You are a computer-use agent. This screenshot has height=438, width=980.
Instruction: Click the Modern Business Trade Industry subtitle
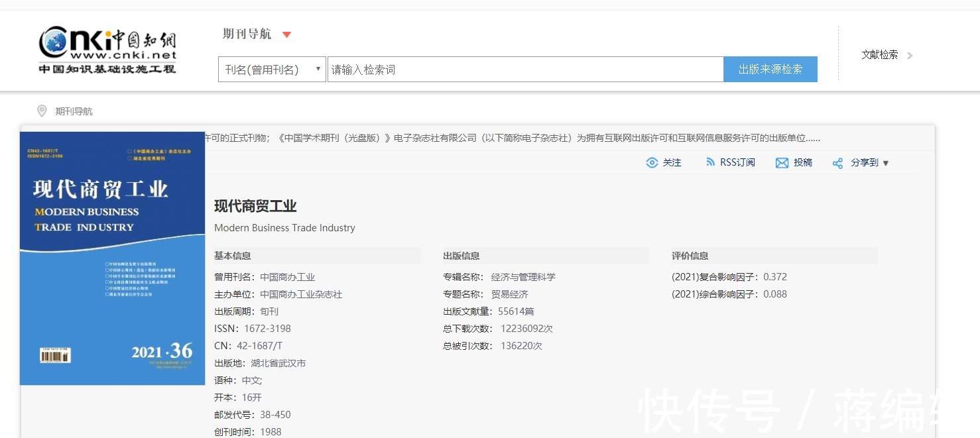[284, 228]
